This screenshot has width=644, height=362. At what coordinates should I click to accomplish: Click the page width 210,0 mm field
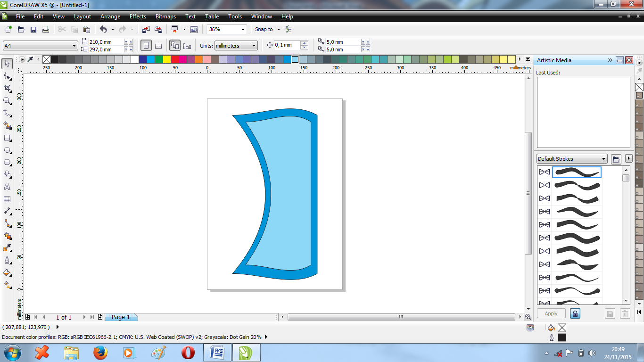pos(106,42)
